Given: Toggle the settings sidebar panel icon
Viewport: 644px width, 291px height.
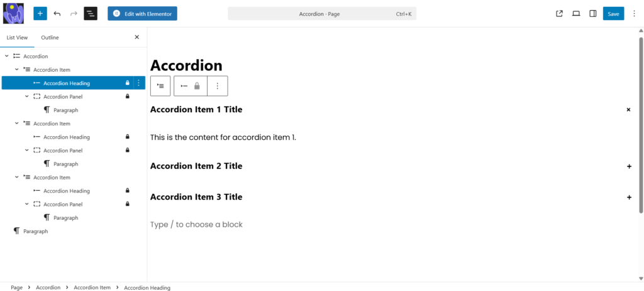Looking at the screenshot, I should [x=592, y=13].
